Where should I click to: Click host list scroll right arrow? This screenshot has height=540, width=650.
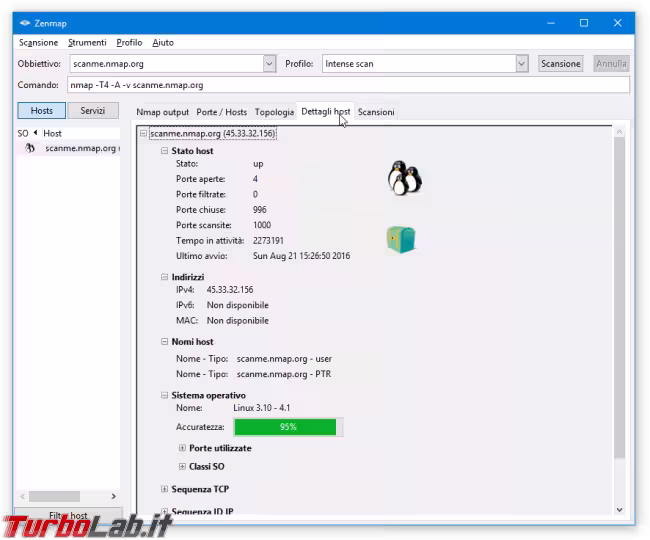(114, 496)
